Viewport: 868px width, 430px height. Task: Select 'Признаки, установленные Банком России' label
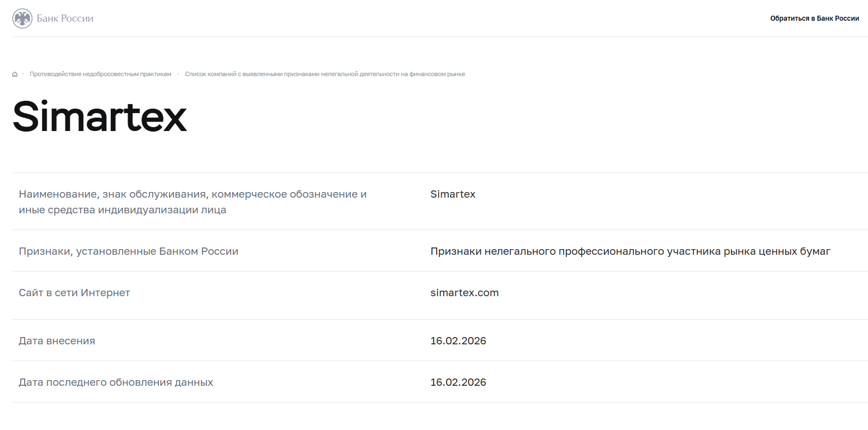point(129,251)
